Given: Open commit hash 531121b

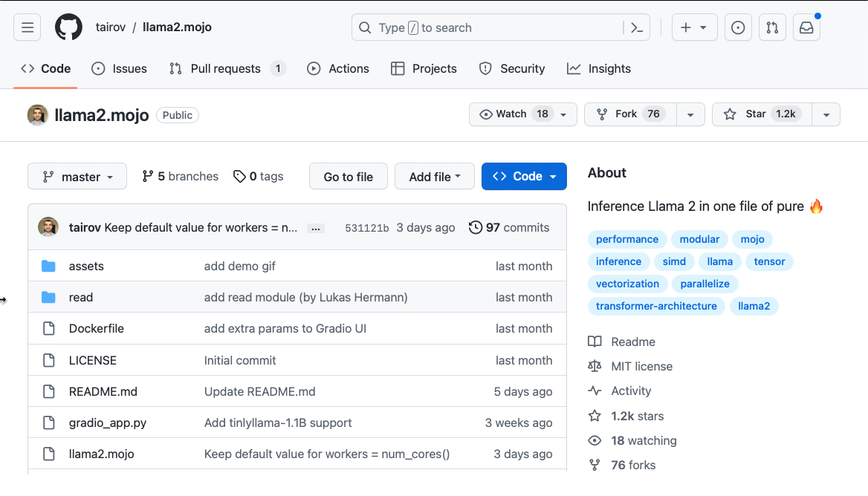Looking at the screenshot, I should coord(366,228).
